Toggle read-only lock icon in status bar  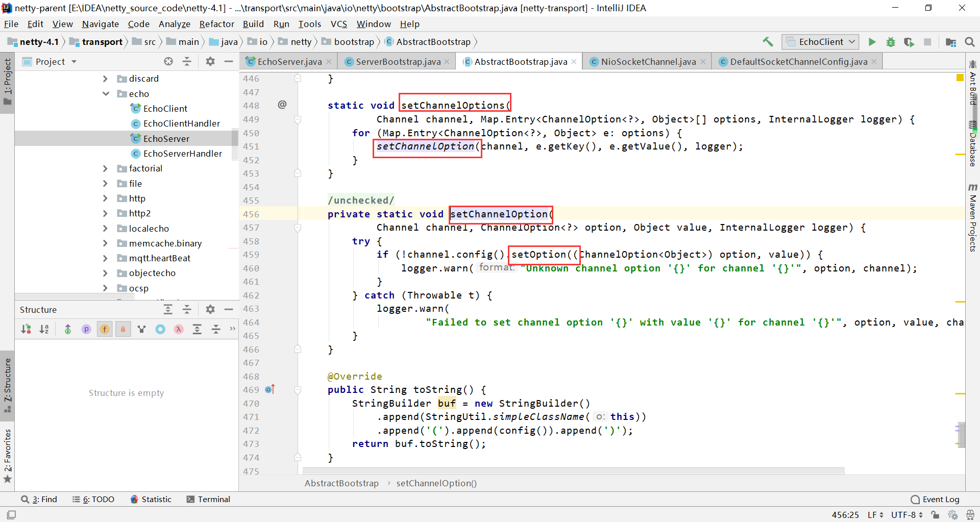point(936,514)
